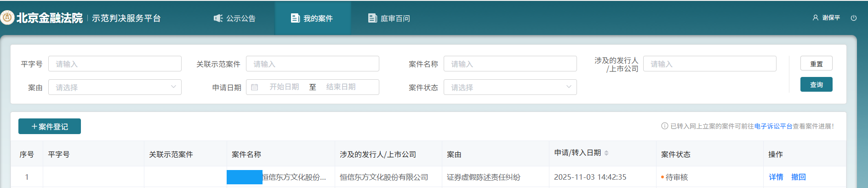Click the user avatar icon beside 谢保平

(x=816, y=18)
